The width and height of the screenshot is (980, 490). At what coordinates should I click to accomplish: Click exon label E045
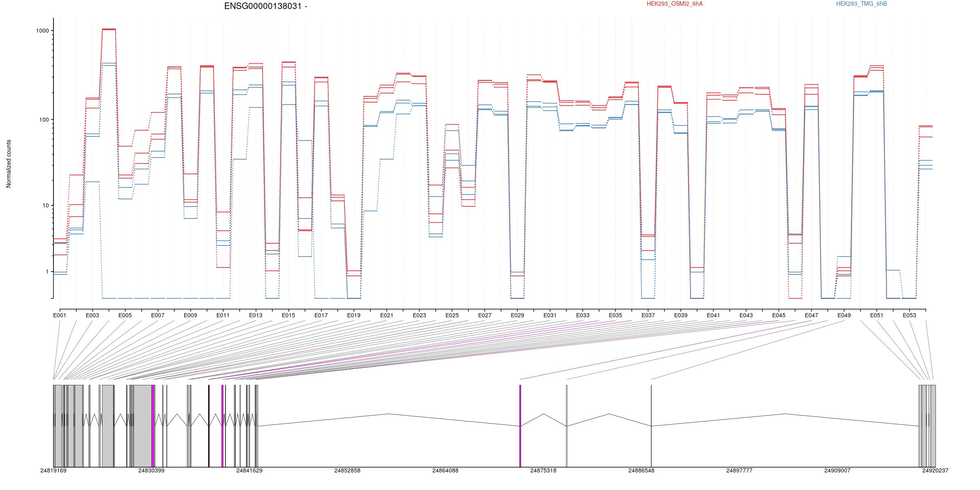coord(779,315)
